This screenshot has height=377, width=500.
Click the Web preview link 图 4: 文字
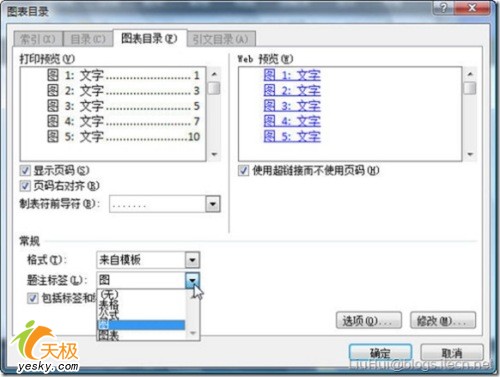(292, 121)
